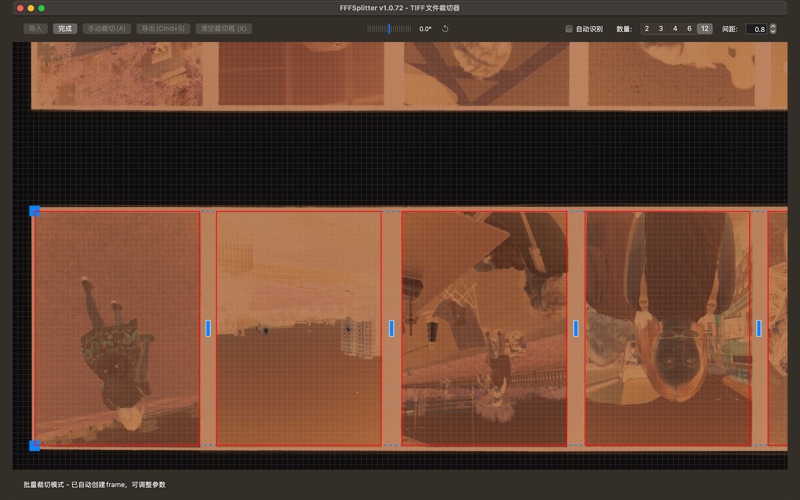Select crop frame with upside-down portrait

667,329
